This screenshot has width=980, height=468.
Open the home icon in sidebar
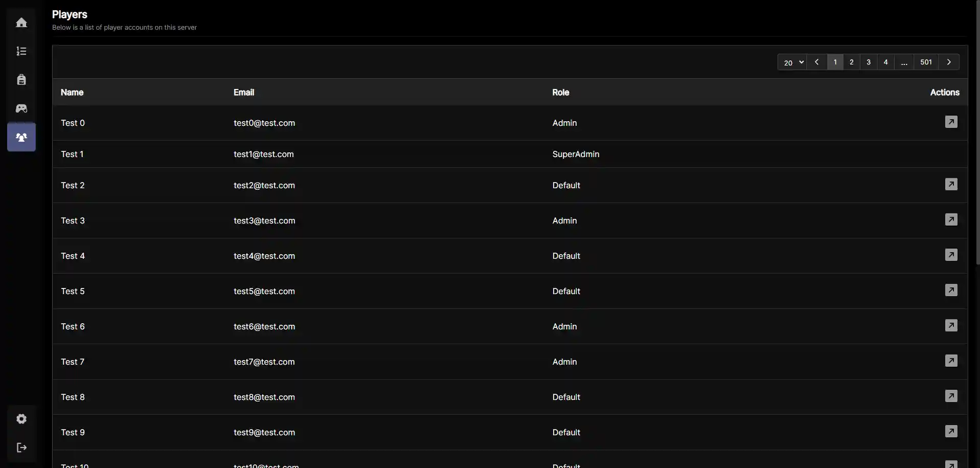coord(21,23)
